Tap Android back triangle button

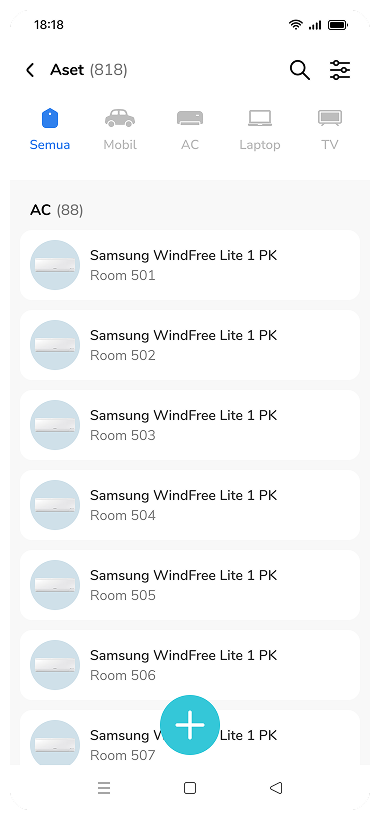pyautogui.click(x=276, y=788)
